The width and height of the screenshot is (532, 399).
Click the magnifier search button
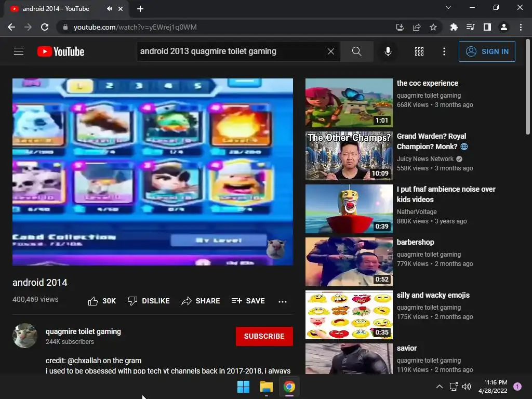(x=356, y=51)
